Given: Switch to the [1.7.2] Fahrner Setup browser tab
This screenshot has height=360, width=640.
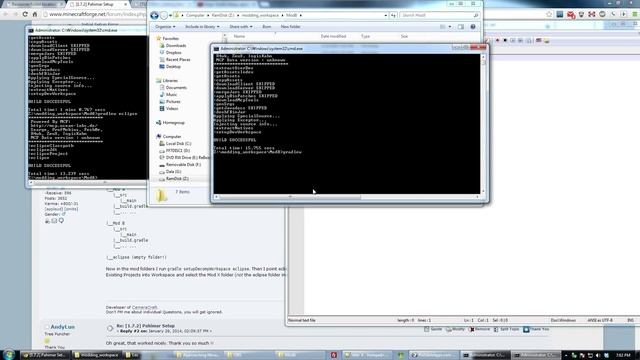Looking at the screenshot, I should (x=98, y=4).
